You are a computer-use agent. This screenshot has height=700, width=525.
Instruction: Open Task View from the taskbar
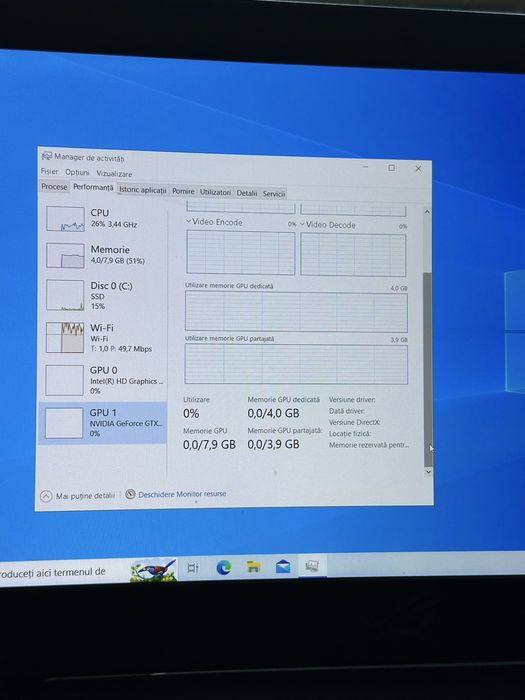click(193, 568)
